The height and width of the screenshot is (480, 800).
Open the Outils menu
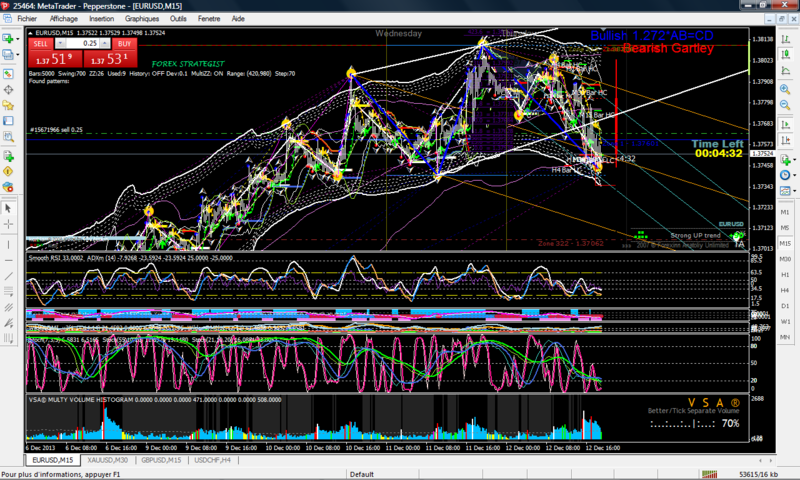tap(178, 18)
